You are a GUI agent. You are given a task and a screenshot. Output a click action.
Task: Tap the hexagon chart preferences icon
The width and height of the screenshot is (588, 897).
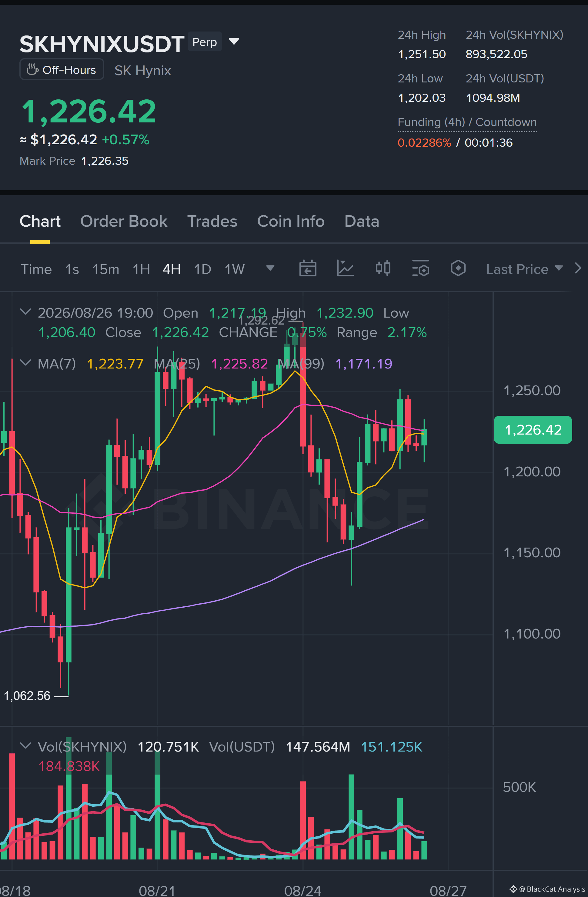(x=458, y=268)
